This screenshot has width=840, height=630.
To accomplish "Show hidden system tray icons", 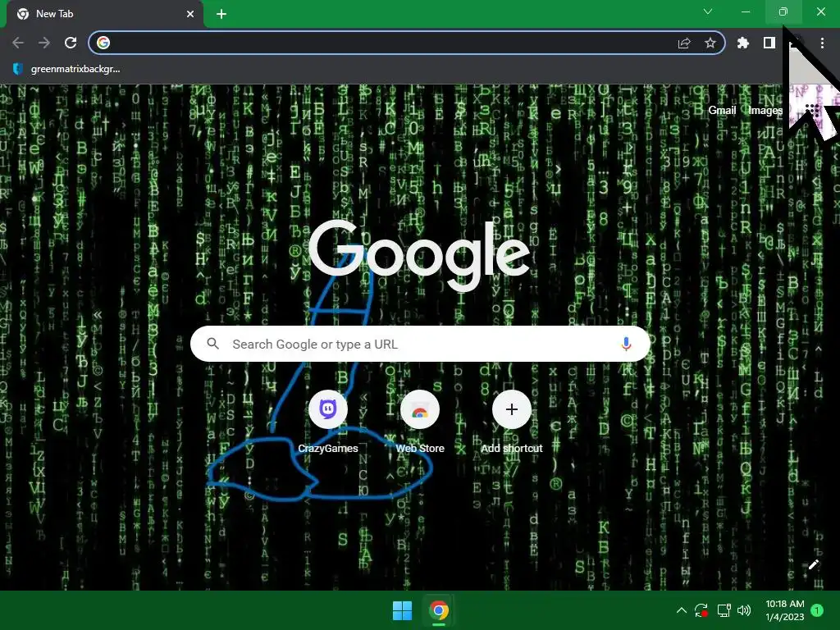I will pos(682,610).
